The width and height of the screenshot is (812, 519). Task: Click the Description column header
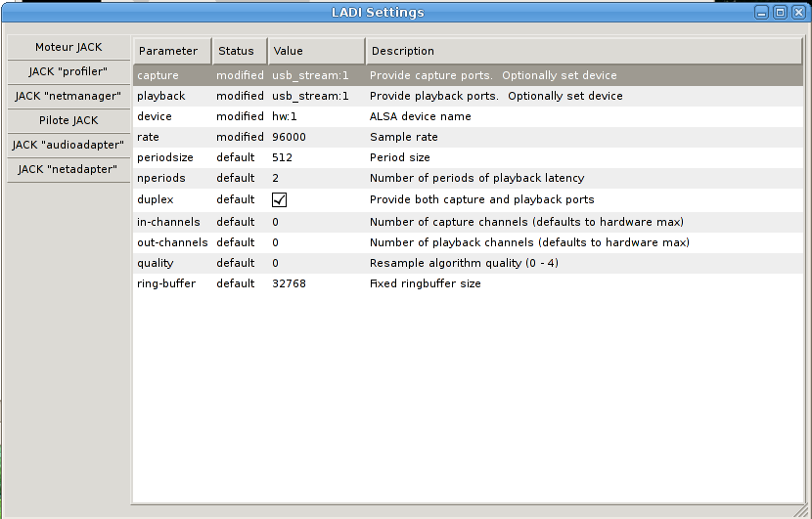(x=584, y=51)
